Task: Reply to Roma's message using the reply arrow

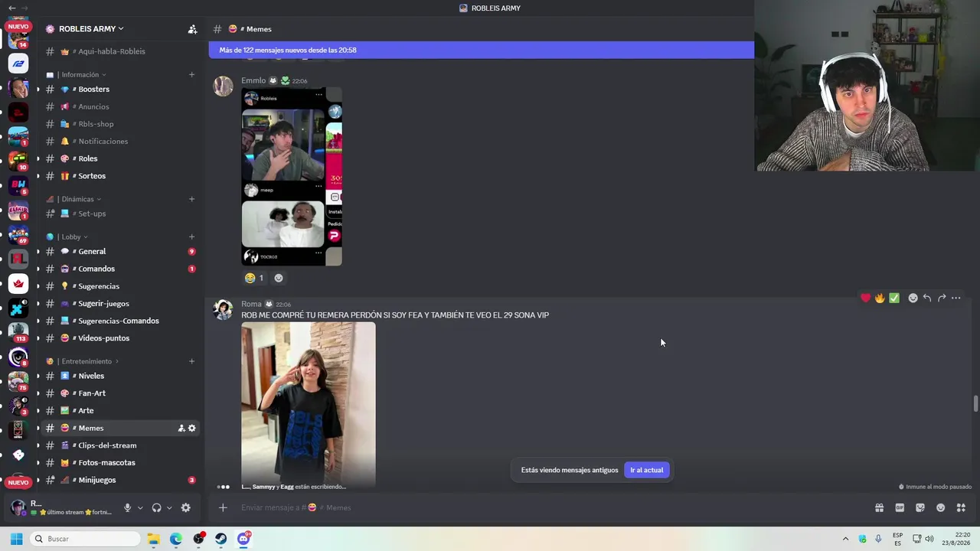Action: click(927, 298)
